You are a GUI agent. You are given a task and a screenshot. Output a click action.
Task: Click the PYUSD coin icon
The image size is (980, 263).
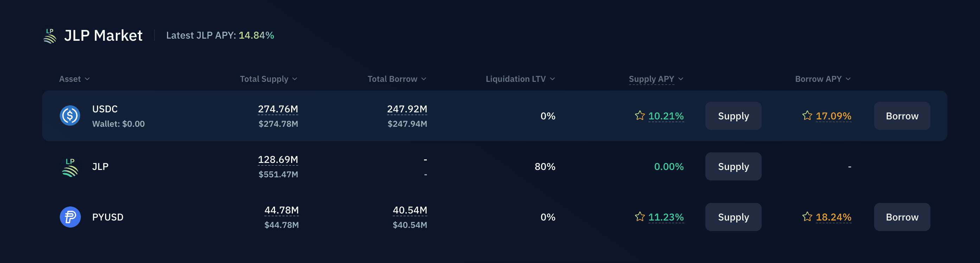click(70, 217)
